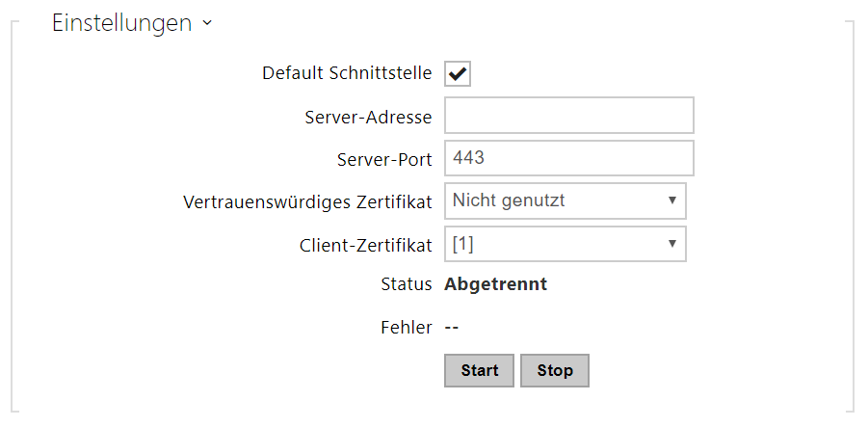Click the Vertrauenswürdiges Zertifikat label

click(307, 202)
